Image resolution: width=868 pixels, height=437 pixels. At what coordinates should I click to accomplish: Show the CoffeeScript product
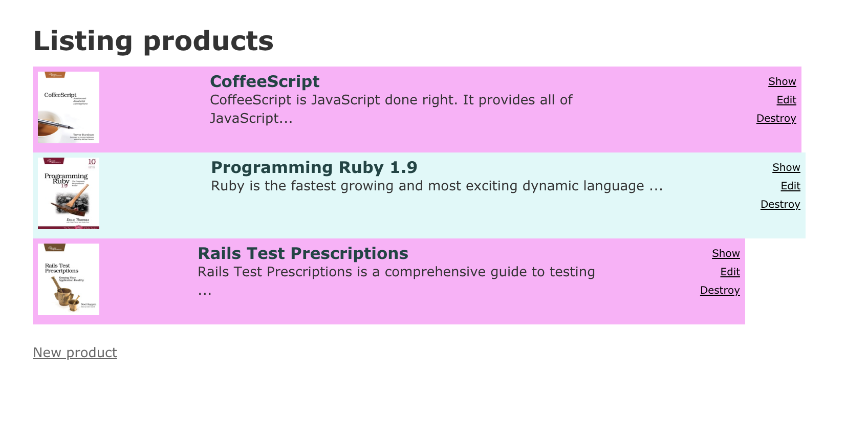782,82
